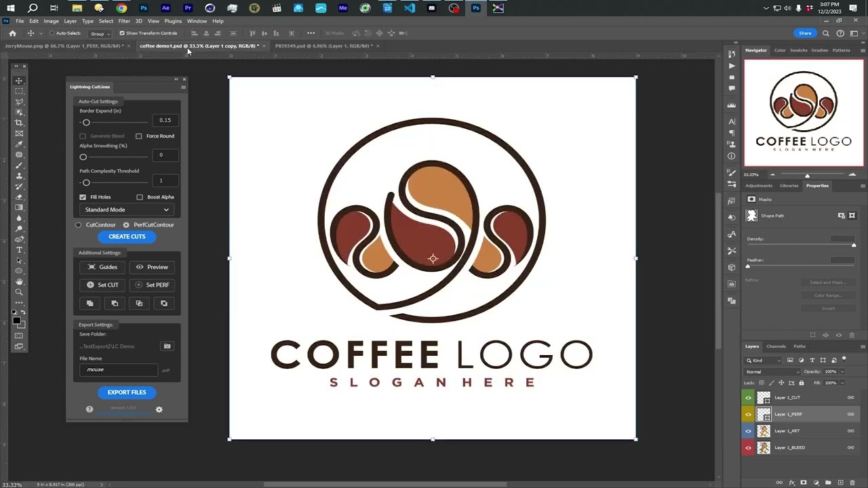Enable the Boost Alpha checkbox
Image resolution: width=868 pixels, height=488 pixels.
(x=140, y=197)
